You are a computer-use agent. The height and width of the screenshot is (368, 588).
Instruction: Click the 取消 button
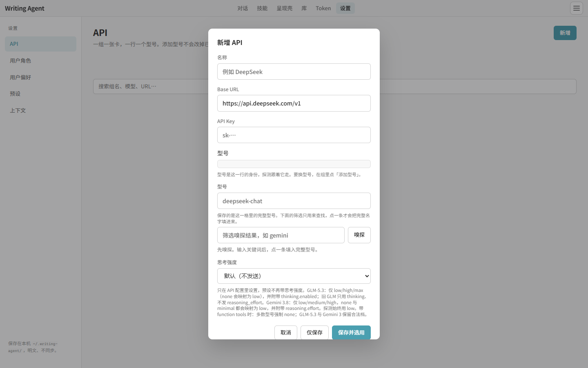(285, 332)
